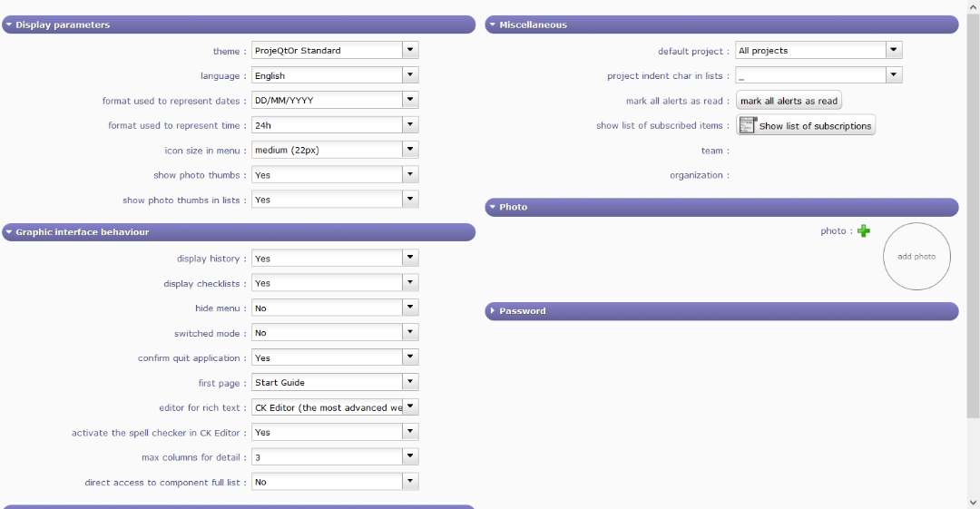Click the subscriptions list icon
This screenshot has height=509, width=980.
(x=748, y=125)
